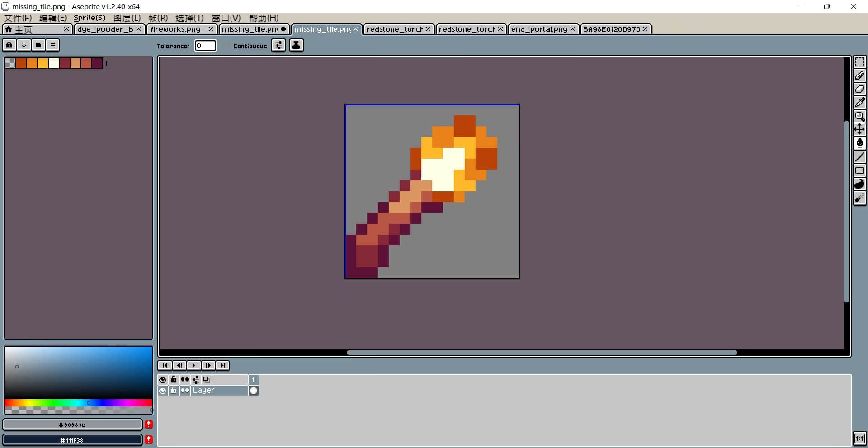
Task: Toggle the lock on Layer row
Action: point(174,391)
